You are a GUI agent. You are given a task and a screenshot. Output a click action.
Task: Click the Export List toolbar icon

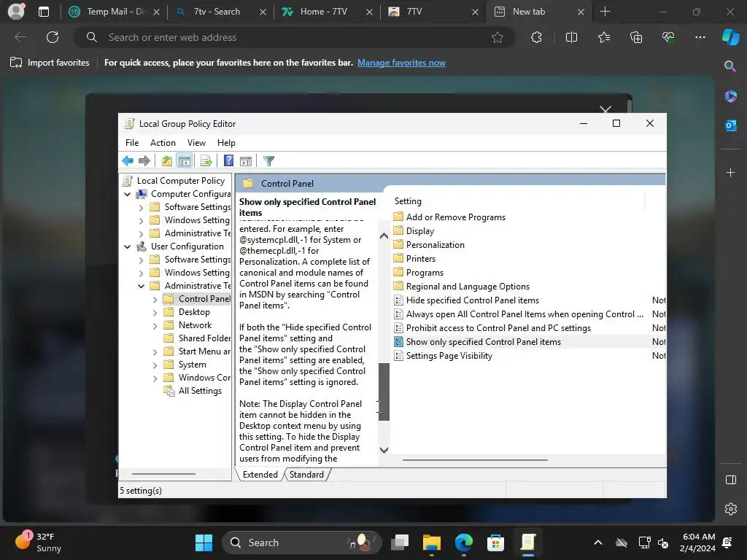point(206,161)
